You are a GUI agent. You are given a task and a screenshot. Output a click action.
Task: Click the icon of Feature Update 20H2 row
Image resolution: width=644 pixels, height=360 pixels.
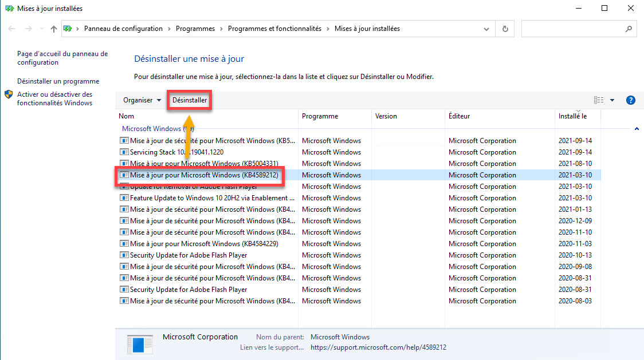coord(124,198)
